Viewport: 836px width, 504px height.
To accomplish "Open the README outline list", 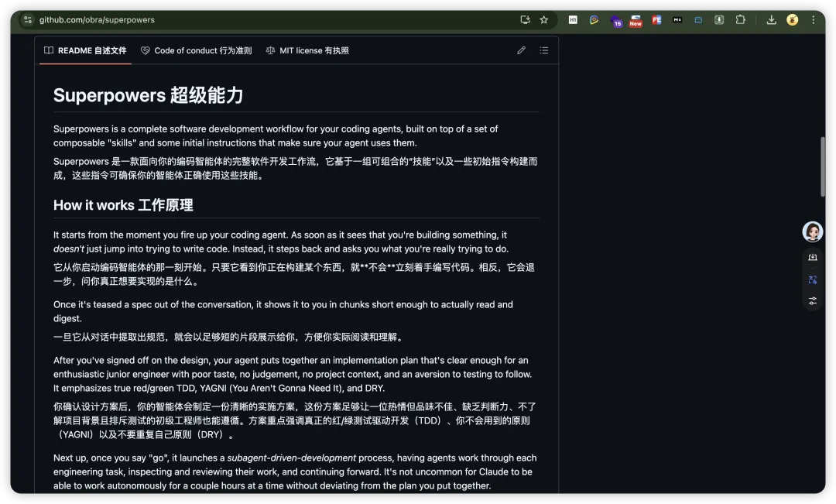I will [544, 50].
